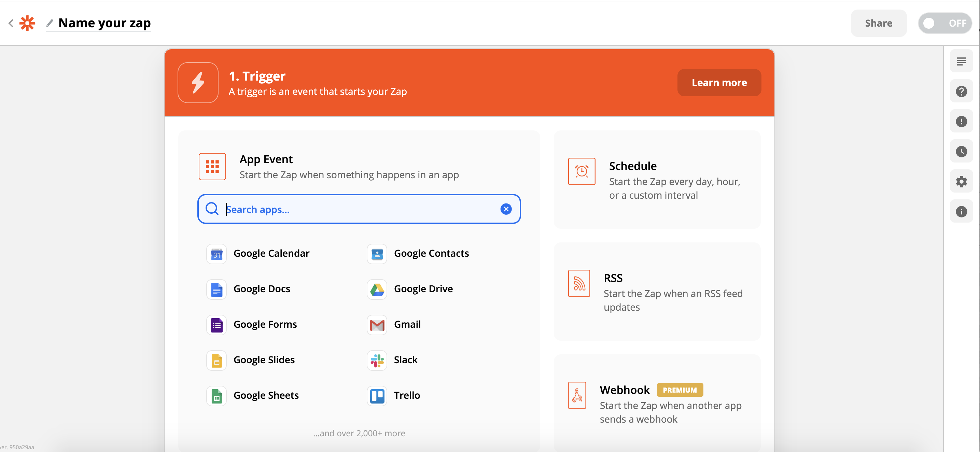The width and height of the screenshot is (980, 452).
Task: Select the Webhook premium trigger option
Action: pyautogui.click(x=657, y=404)
